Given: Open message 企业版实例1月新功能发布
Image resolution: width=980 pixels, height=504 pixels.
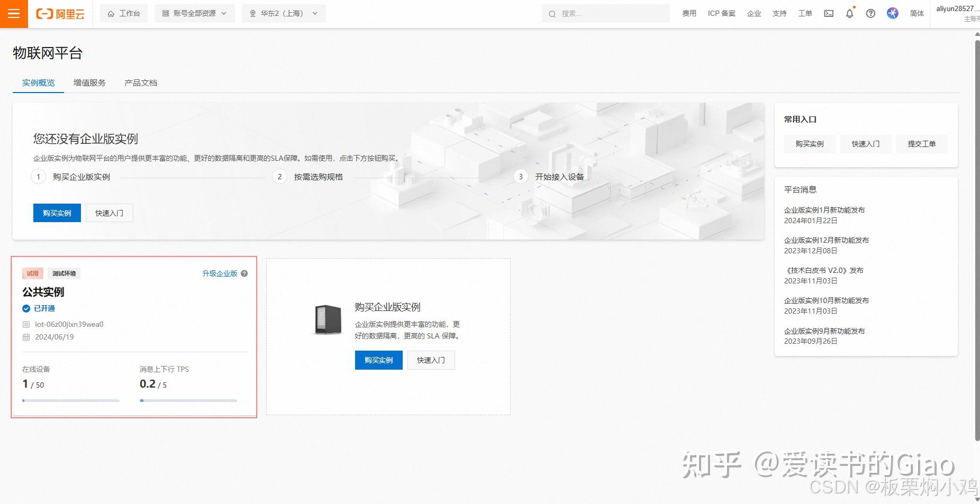Looking at the screenshot, I should (x=824, y=210).
